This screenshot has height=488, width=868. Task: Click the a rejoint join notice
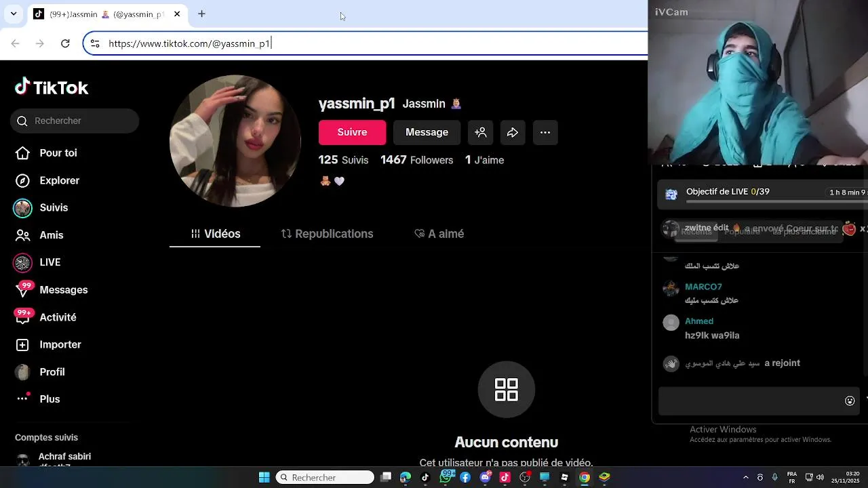coord(782,363)
